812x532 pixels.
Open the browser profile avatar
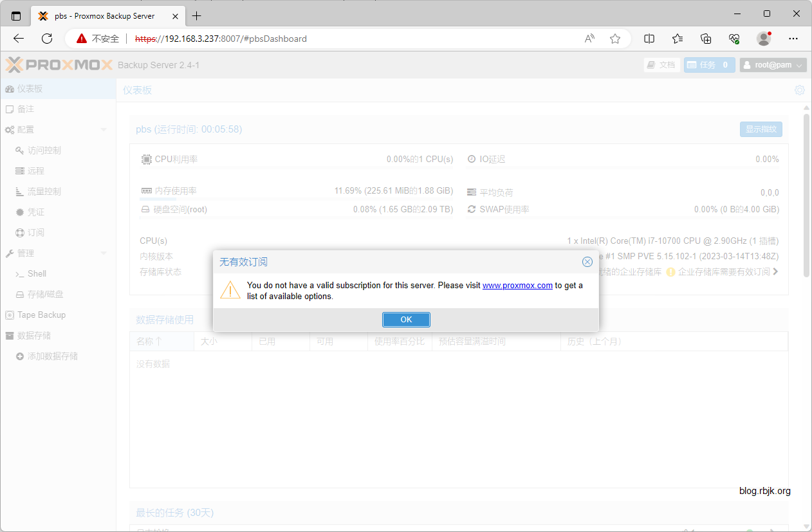click(x=764, y=39)
